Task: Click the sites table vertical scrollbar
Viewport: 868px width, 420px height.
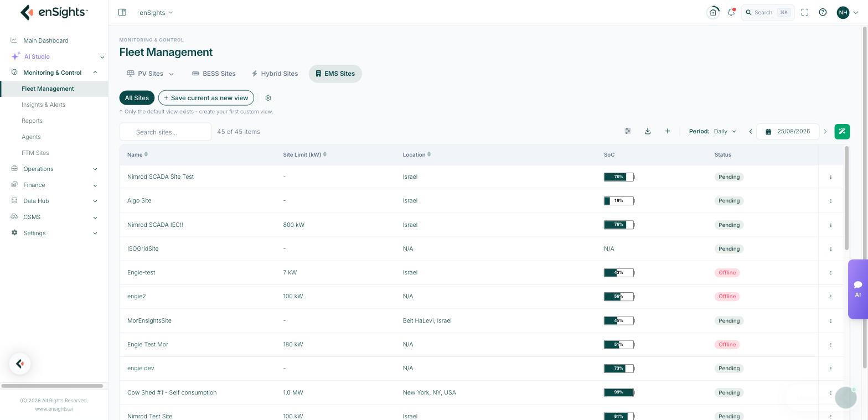Action: pyautogui.click(x=846, y=198)
